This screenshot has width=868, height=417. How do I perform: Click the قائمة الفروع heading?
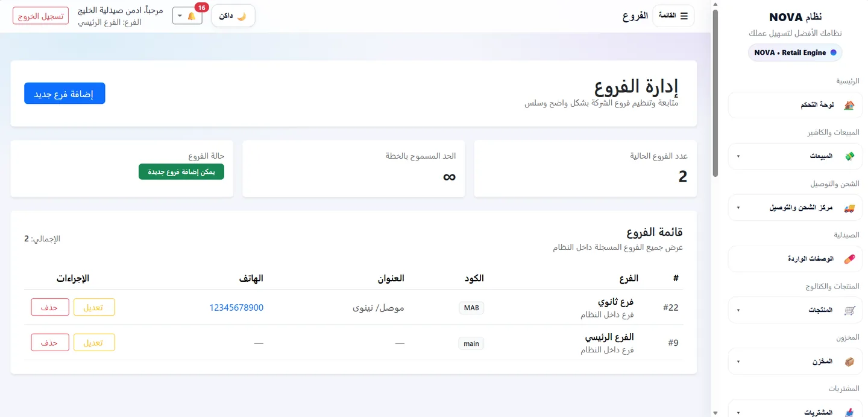[x=654, y=232]
